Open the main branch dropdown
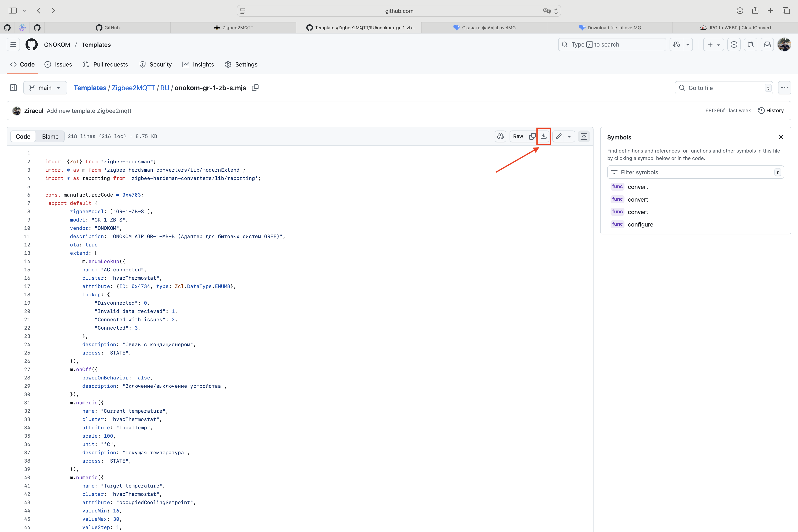The image size is (798, 532). tap(45, 88)
